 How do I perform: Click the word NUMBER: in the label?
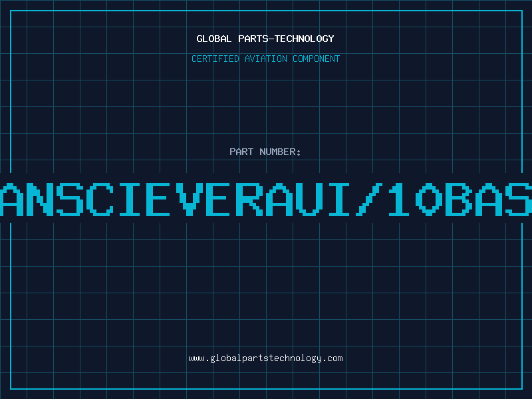[280, 152]
